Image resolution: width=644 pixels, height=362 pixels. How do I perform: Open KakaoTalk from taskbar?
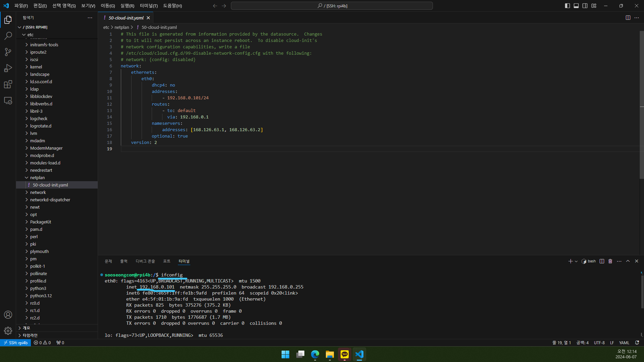344,354
